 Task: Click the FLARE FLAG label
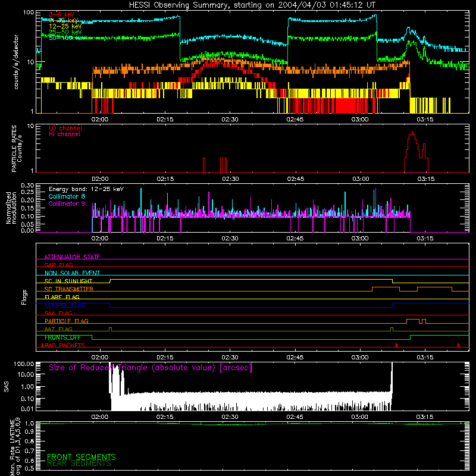[62, 297]
